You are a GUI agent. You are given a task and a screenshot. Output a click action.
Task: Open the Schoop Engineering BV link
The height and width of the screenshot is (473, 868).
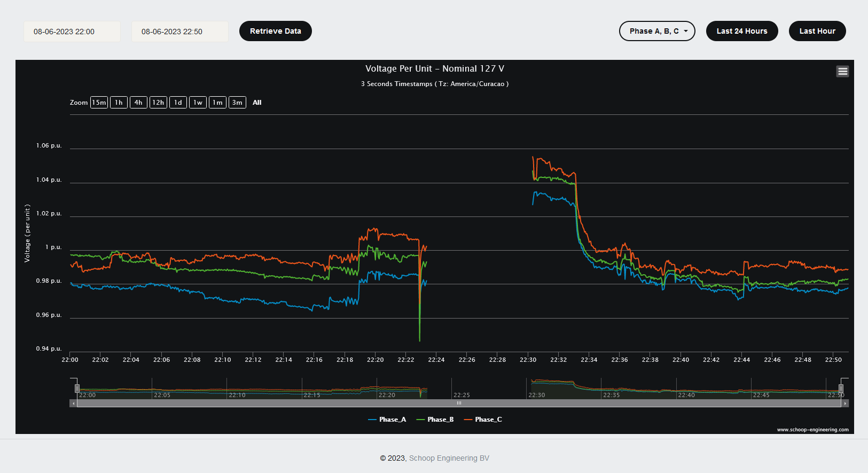point(449,458)
